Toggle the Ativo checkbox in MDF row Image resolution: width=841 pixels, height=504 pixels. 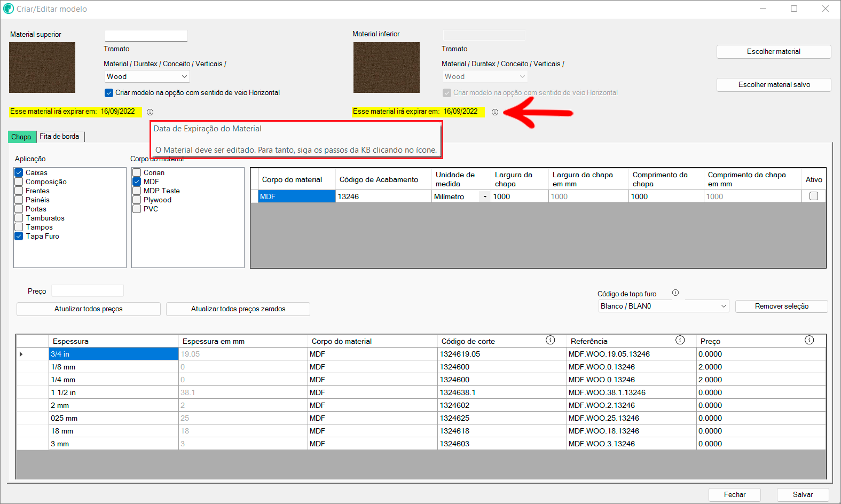814,196
